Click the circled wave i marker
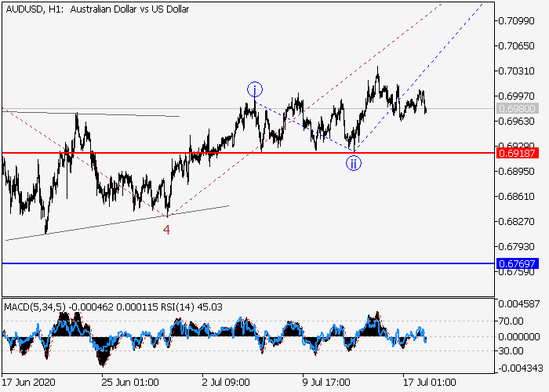This screenshot has height=392, width=549. (254, 89)
